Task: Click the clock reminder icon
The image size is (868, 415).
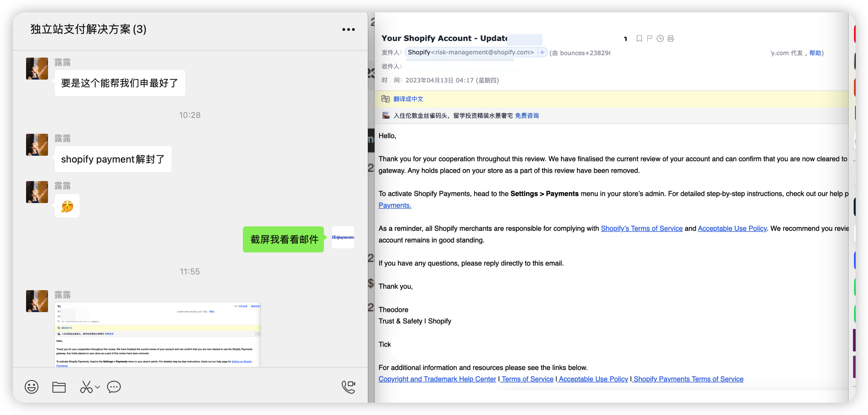Action: click(x=660, y=38)
